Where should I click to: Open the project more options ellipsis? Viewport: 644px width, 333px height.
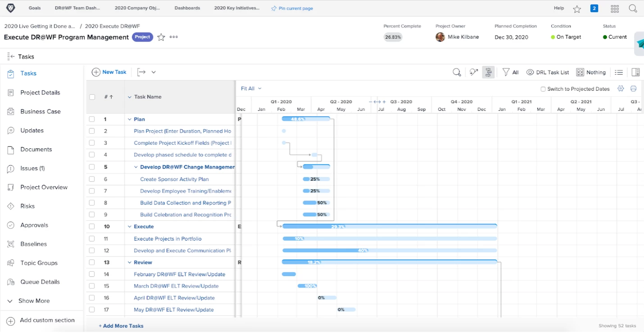pos(174,37)
